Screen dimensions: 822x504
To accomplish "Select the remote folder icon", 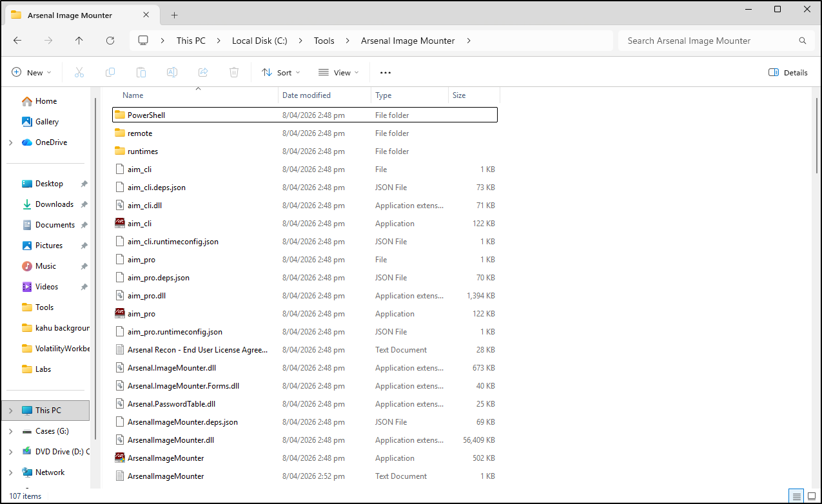I will pos(119,133).
